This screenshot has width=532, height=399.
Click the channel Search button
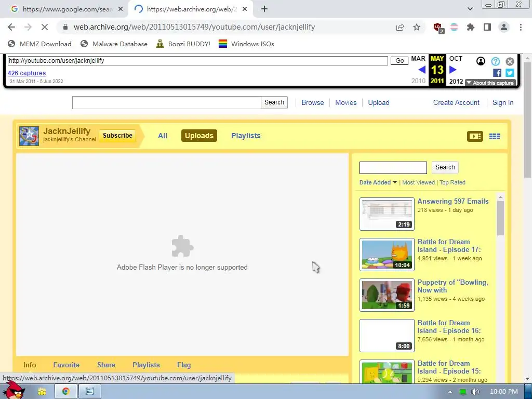tap(445, 167)
